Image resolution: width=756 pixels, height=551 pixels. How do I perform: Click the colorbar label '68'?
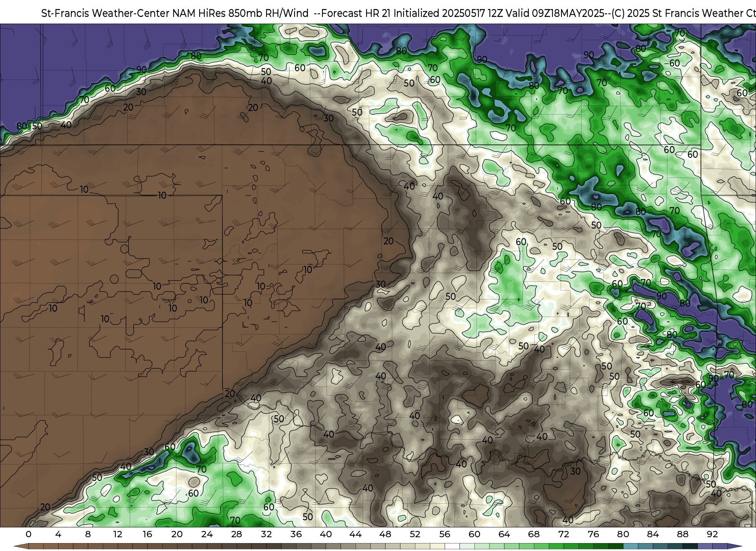(x=534, y=534)
